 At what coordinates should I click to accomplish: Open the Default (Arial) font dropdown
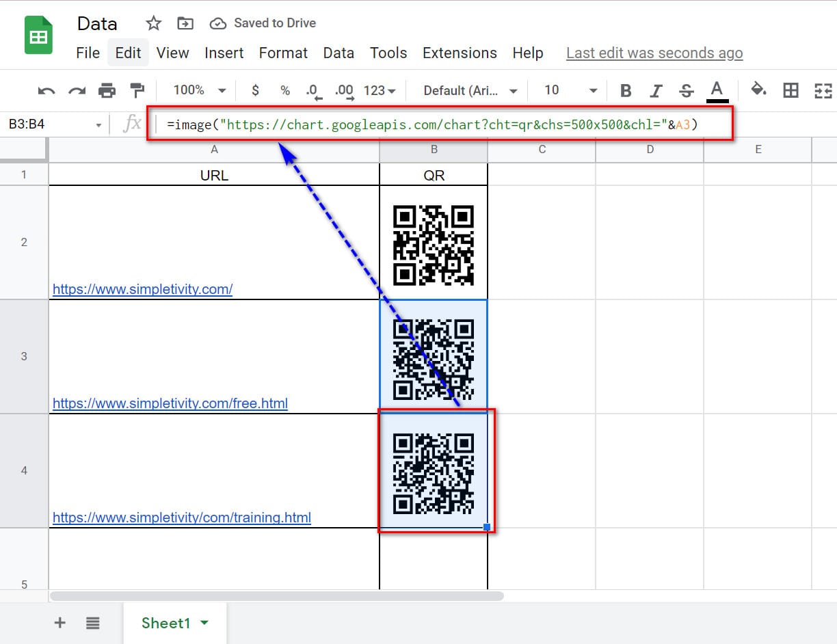[x=470, y=90]
